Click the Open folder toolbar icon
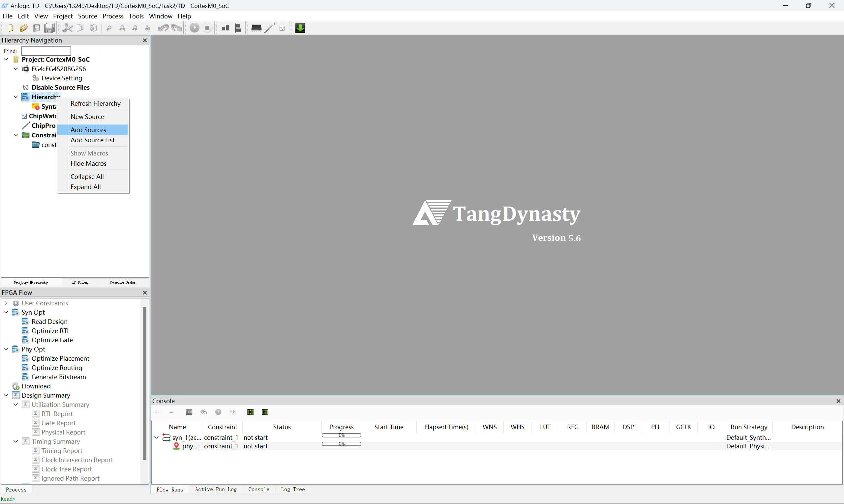844x504 pixels. tap(23, 28)
